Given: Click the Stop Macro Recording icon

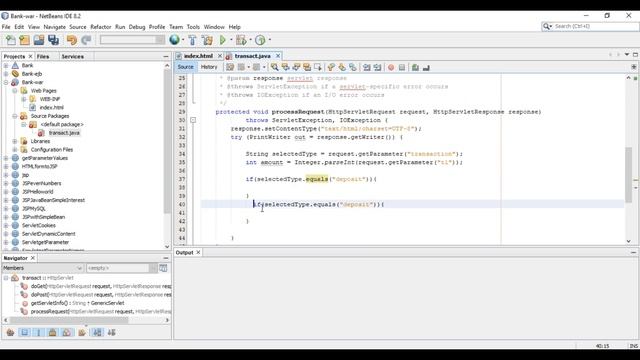Looking at the screenshot, I should [402, 67].
